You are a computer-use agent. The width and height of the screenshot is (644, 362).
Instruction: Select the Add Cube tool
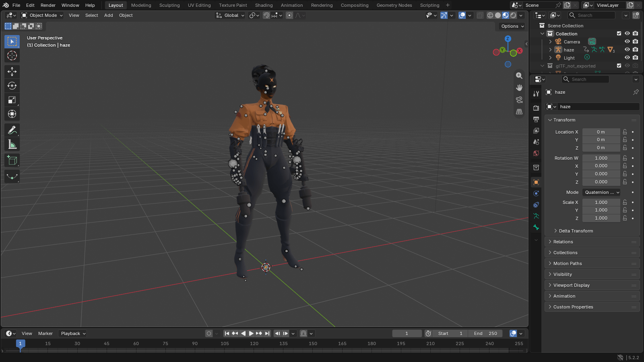click(x=12, y=160)
